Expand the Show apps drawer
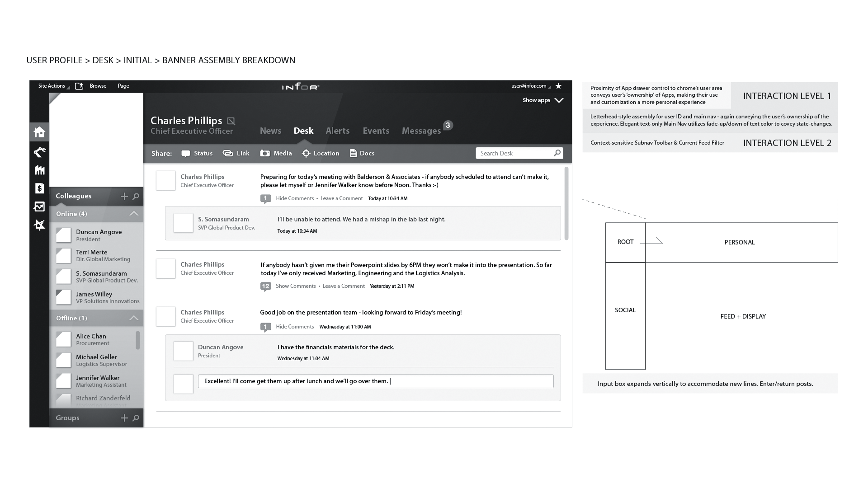Image resolution: width=868 pixels, height=488 pixels. click(543, 100)
